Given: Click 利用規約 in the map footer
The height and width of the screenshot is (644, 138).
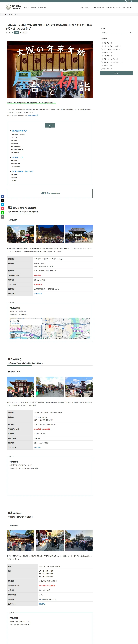Looking at the screenshot, I should coord(75,338).
